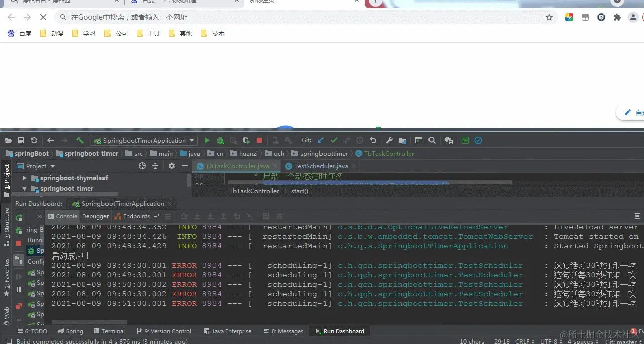Open the 技术 bookmarks folder
The width and height of the screenshot is (644, 344).
pyautogui.click(x=212, y=33)
